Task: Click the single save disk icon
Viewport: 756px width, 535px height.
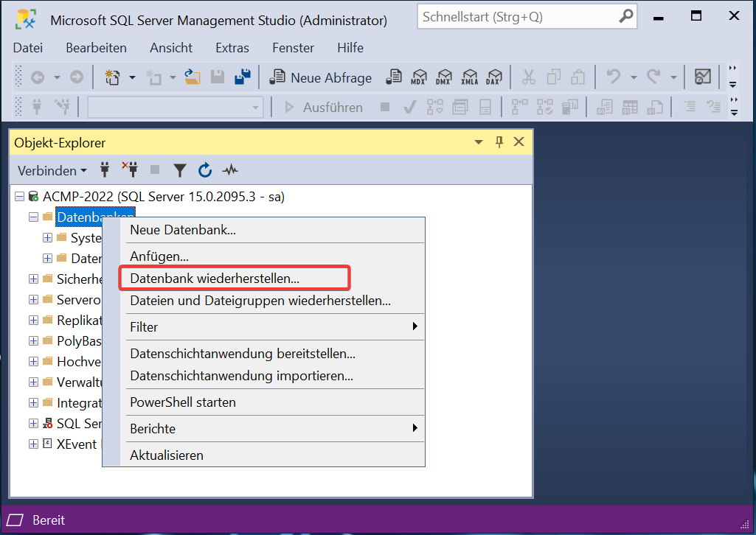Action: coord(218,77)
